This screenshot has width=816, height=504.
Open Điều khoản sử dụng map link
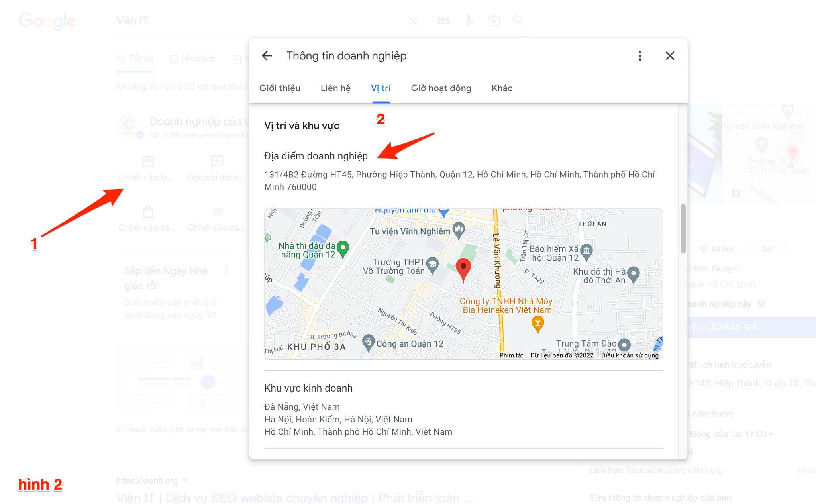(x=630, y=355)
